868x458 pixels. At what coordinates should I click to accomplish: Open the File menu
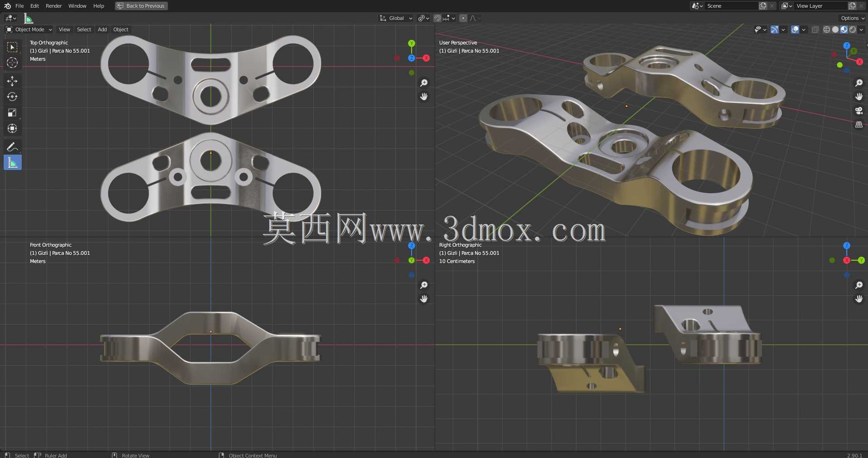point(19,6)
